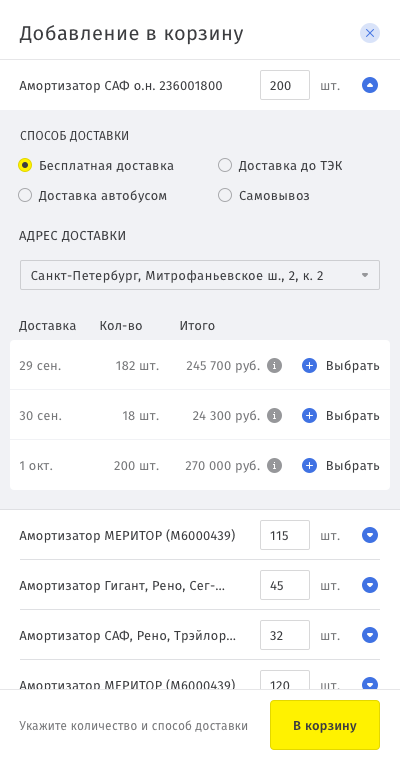Open the delivery address dropdown
This screenshot has height=760, width=400.
[200, 275]
